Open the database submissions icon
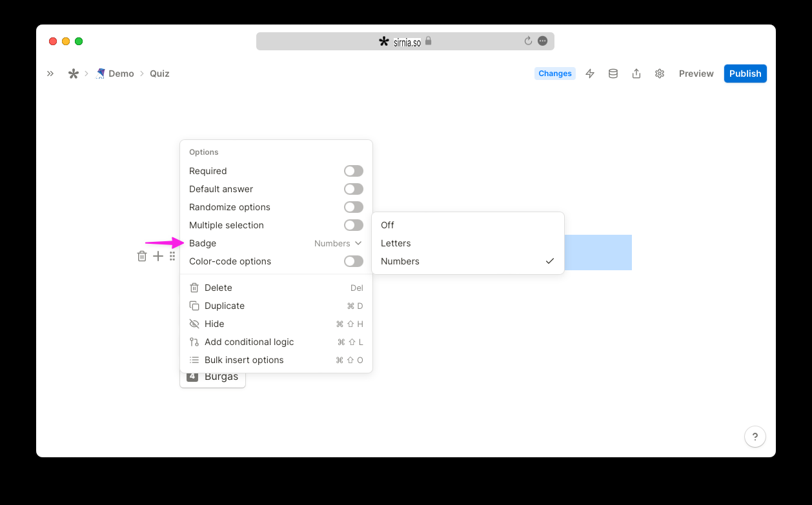Viewport: 812px width, 505px height. click(613, 74)
